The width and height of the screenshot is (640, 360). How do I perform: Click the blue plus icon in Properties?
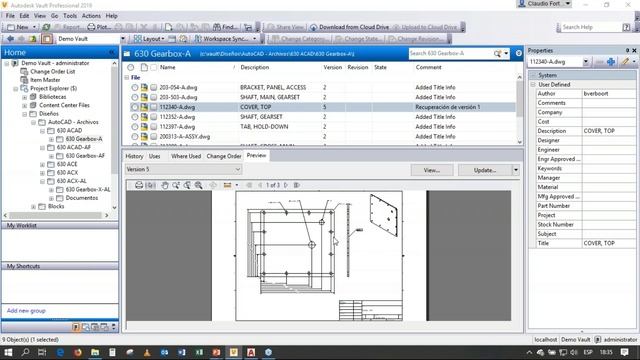611,62
